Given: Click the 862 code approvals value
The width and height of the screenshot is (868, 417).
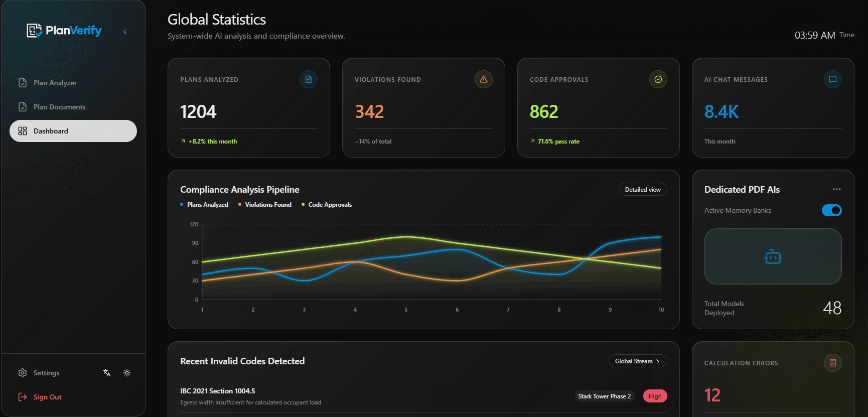Looking at the screenshot, I should 544,111.
